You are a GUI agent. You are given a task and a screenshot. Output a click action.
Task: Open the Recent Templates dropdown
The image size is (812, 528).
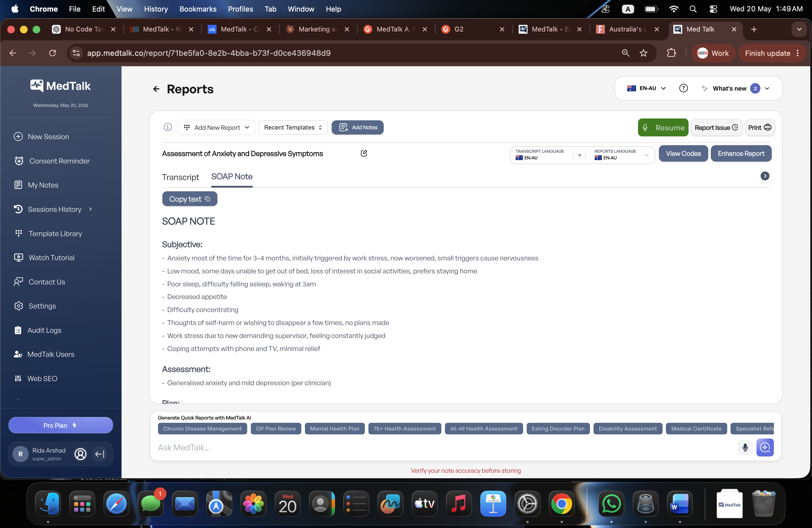click(293, 128)
